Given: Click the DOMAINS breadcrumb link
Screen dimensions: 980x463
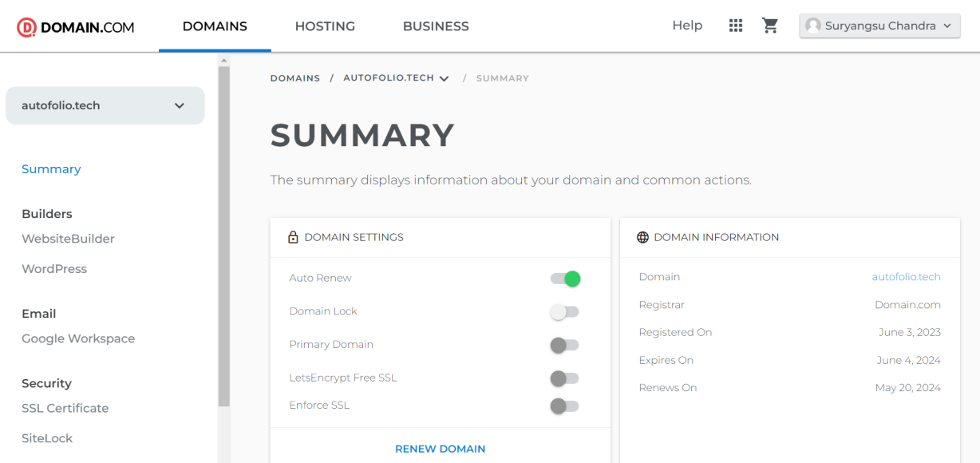Looking at the screenshot, I should 295,78.
